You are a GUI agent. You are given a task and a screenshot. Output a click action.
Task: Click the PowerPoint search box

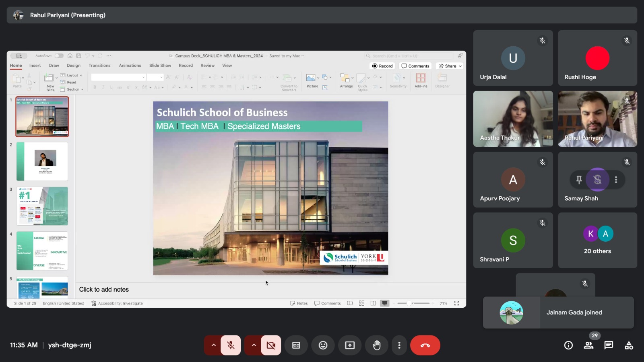tap(409, 56)
